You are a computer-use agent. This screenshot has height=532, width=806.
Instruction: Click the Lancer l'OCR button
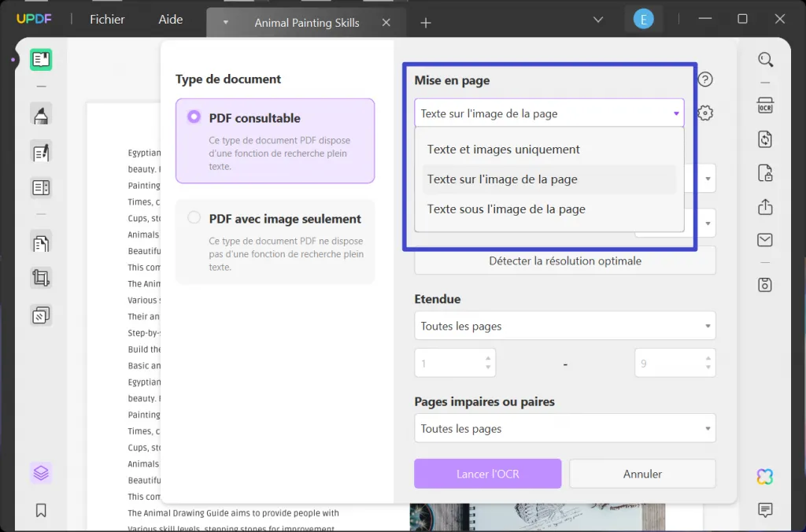pyautogui.click(x=487, y=473)
